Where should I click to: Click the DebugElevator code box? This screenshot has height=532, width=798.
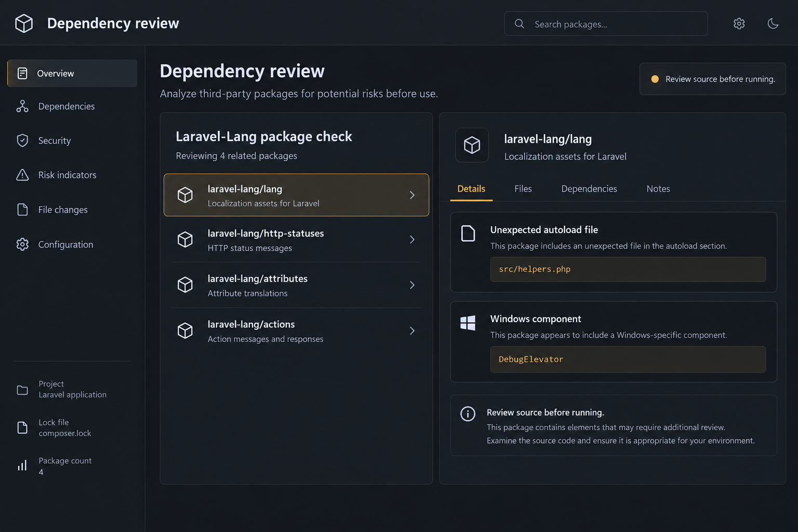point(628,359)
